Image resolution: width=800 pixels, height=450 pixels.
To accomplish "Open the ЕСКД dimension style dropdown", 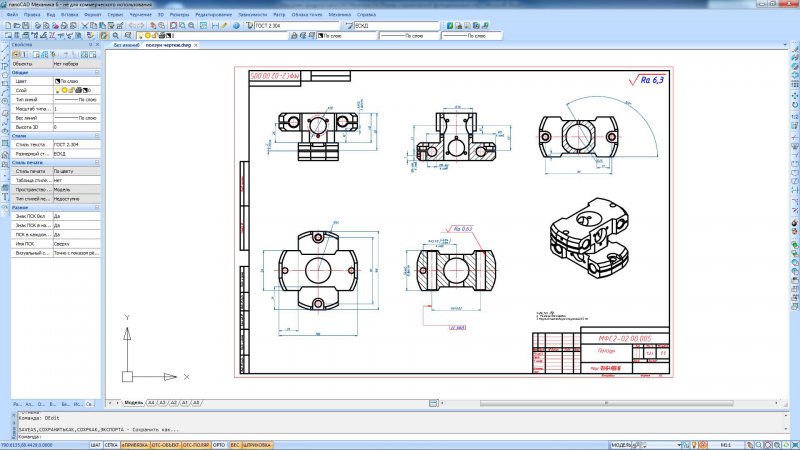I will (396, 26).
